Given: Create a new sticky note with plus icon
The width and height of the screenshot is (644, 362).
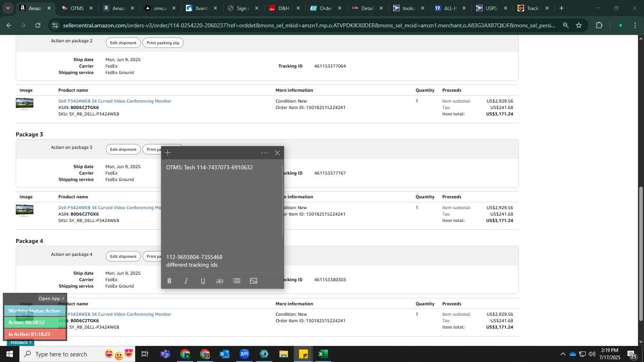Looking at the screenshot, I should 168,153.
